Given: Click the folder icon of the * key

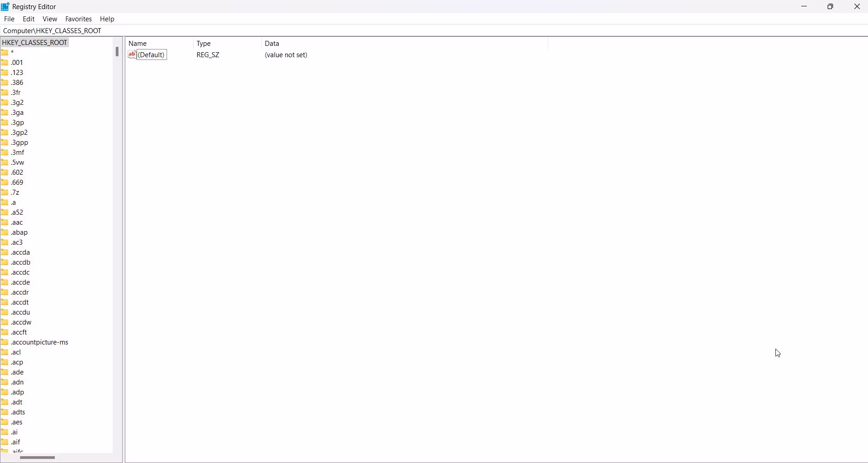Looking at the screenshot, I should (x=5, y=53).
